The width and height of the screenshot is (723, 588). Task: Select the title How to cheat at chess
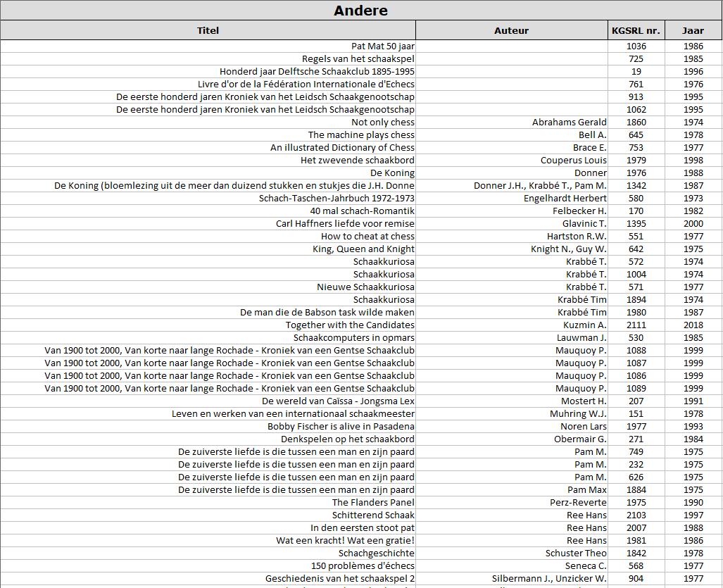click(367, 237)
